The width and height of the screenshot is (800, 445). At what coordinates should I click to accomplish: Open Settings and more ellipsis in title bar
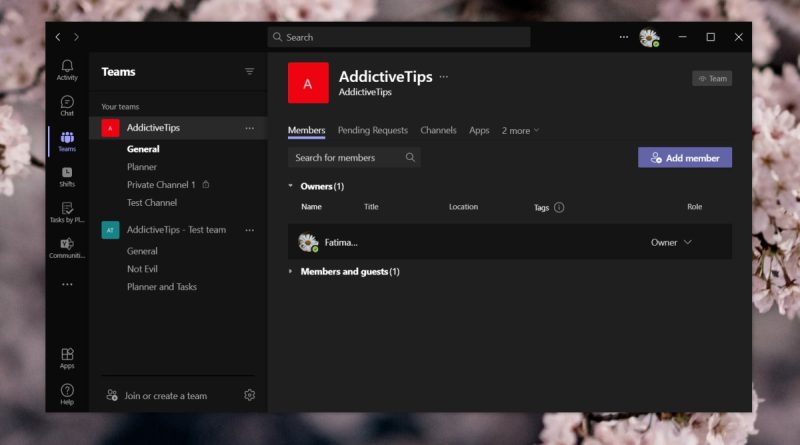[623, 37]
